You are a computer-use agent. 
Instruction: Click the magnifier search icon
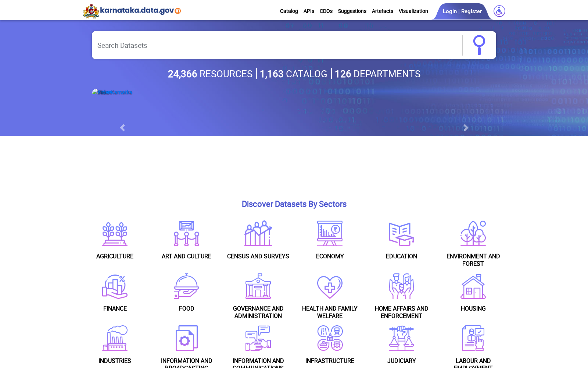tap(479, 45)
